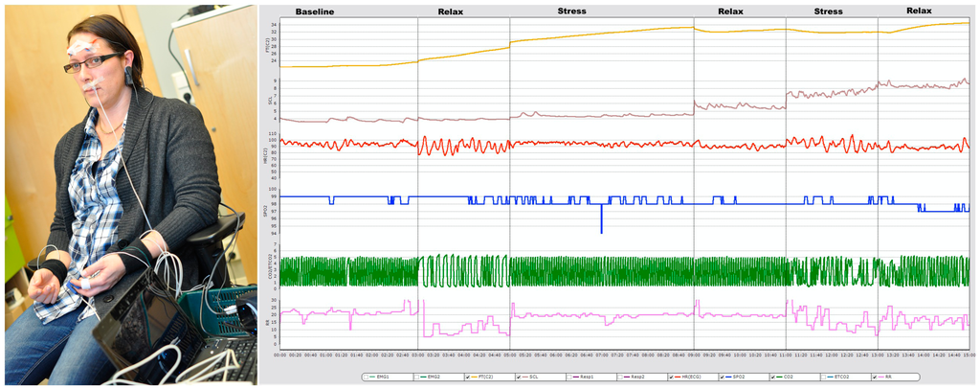Disable the HR(ECG) heart rate checkbox

(x=670, y=378)
